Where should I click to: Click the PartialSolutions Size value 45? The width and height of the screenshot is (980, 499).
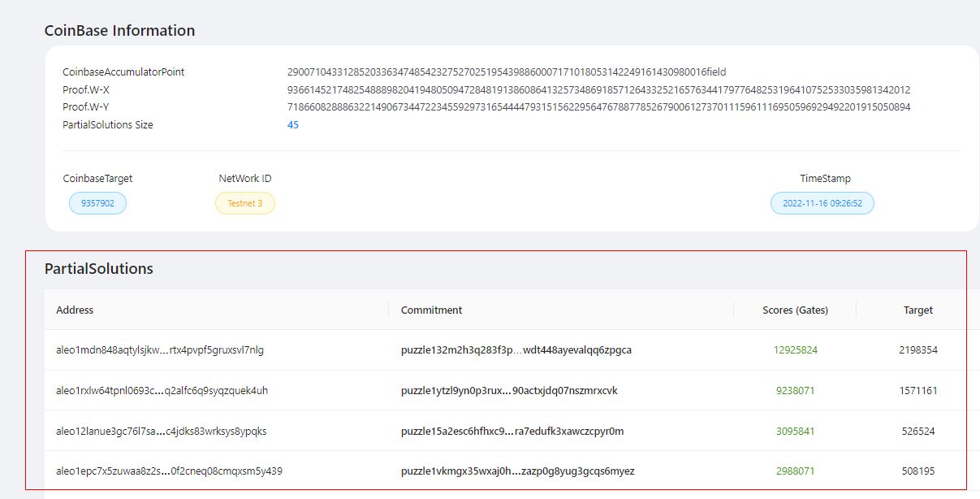click(x=293, y=125)
